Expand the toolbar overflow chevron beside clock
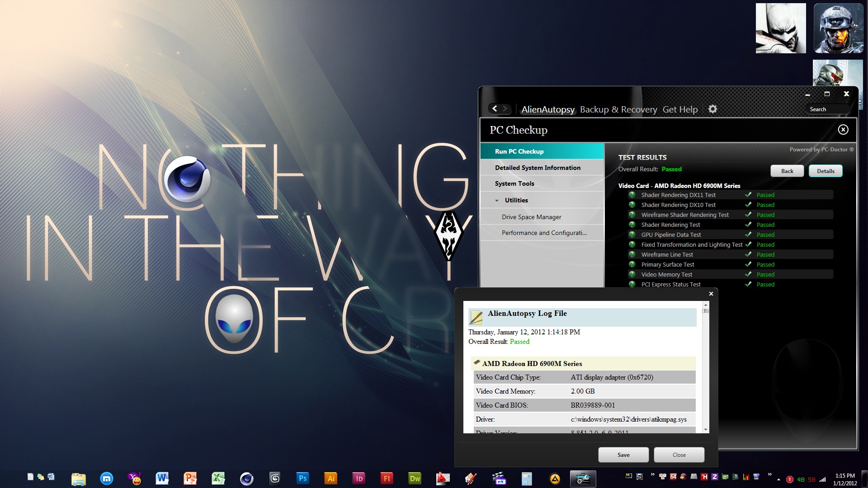The image size is (868, 488). click(769, 474)
